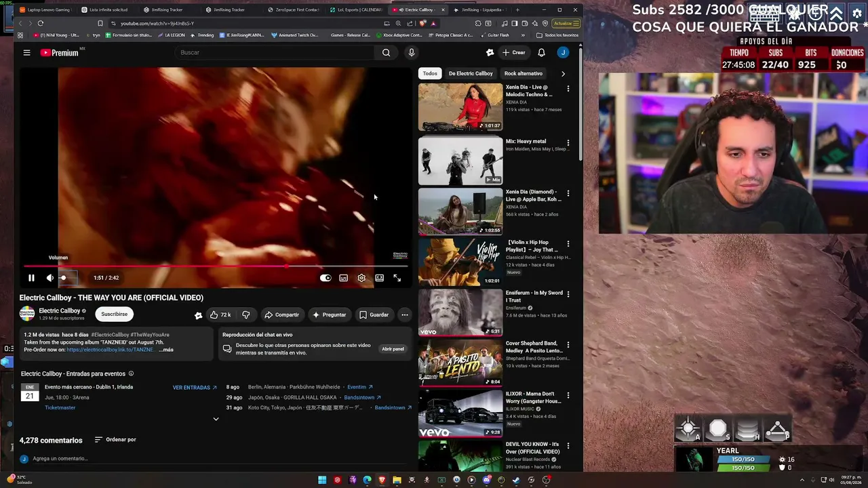
Task: Switch to theater mode
Action: tap(379, 278)
